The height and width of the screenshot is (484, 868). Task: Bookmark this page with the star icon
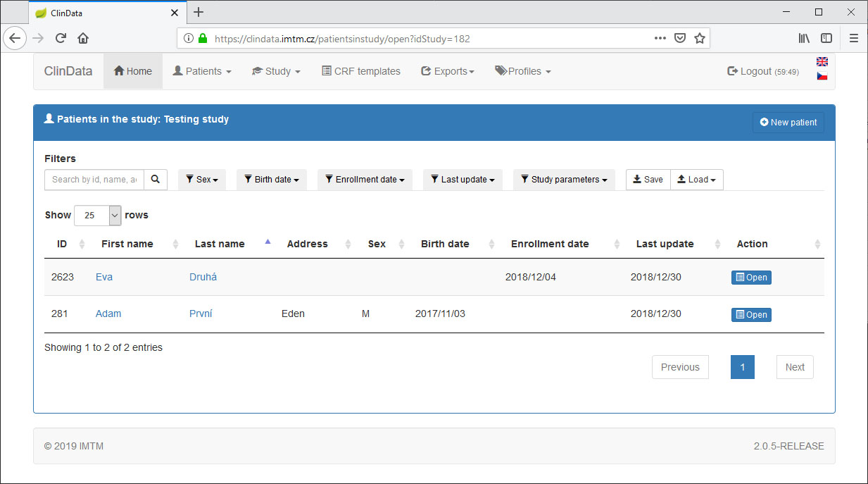(700, 39)
